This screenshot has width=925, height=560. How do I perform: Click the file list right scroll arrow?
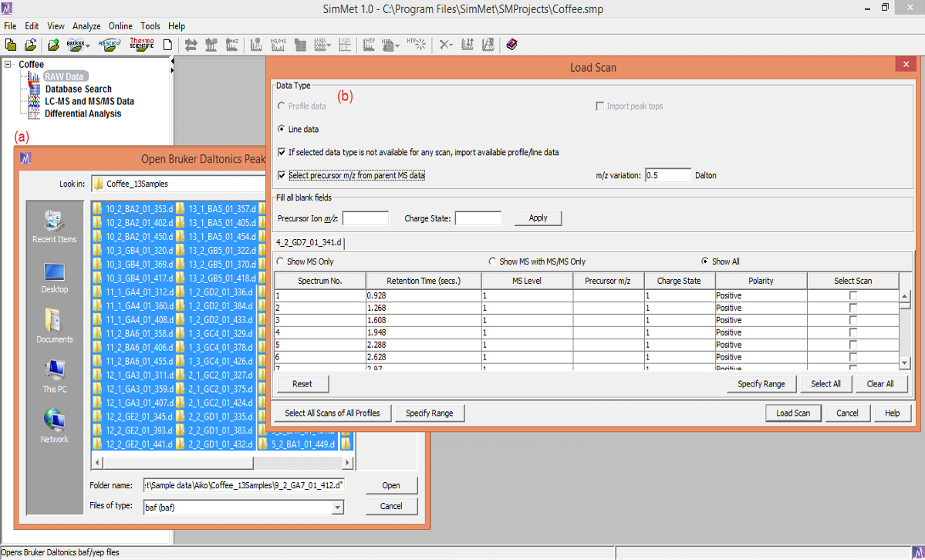[x=348, y=463]
